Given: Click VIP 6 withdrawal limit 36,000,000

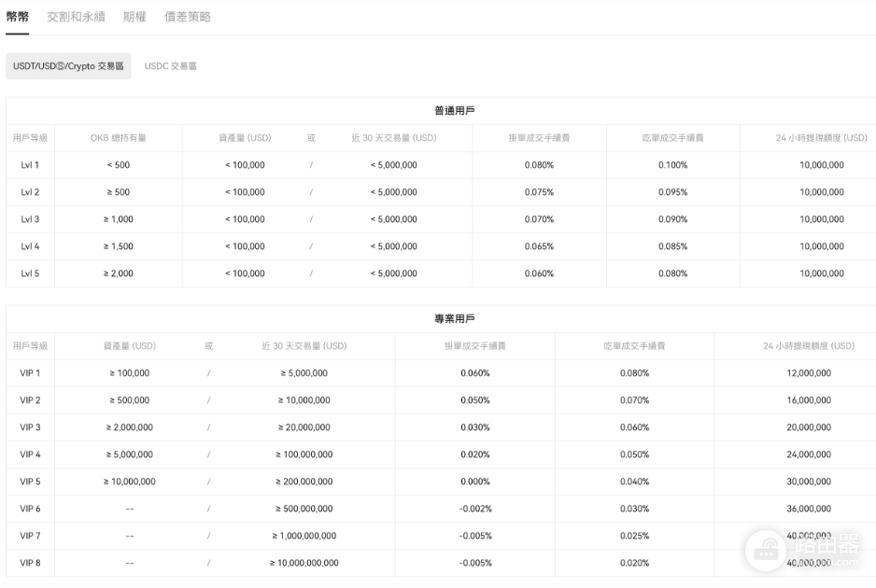Looking at the screenshot, I should tap(809, 508).
